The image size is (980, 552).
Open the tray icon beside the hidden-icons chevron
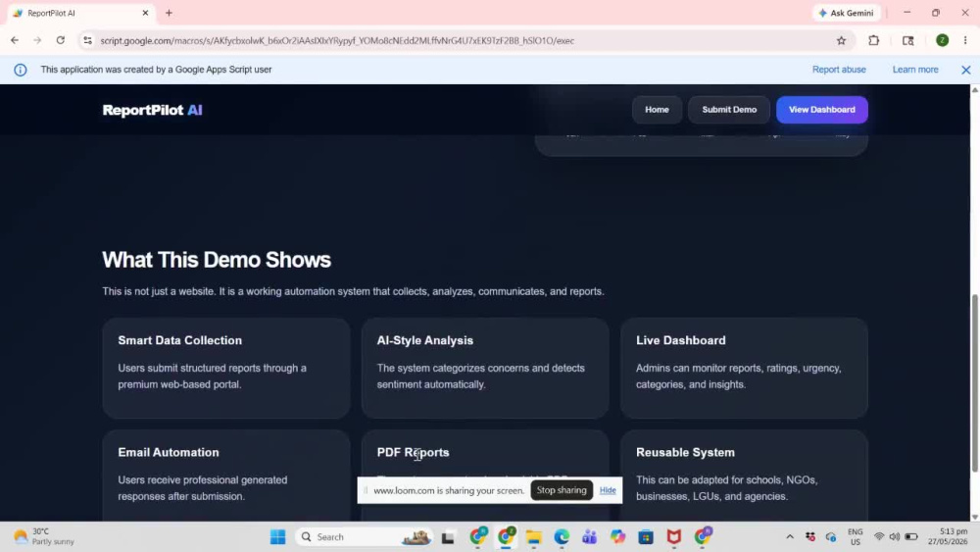(x=810, y=536)
